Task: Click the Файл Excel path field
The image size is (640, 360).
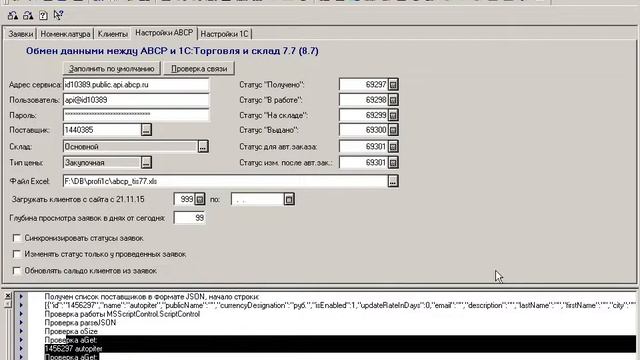Action: point(225,181)
